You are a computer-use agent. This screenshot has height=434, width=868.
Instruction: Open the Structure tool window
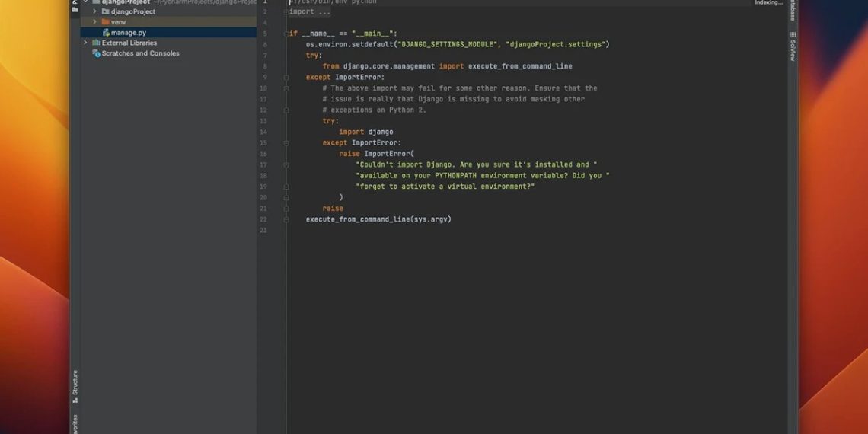click(75, 386)
